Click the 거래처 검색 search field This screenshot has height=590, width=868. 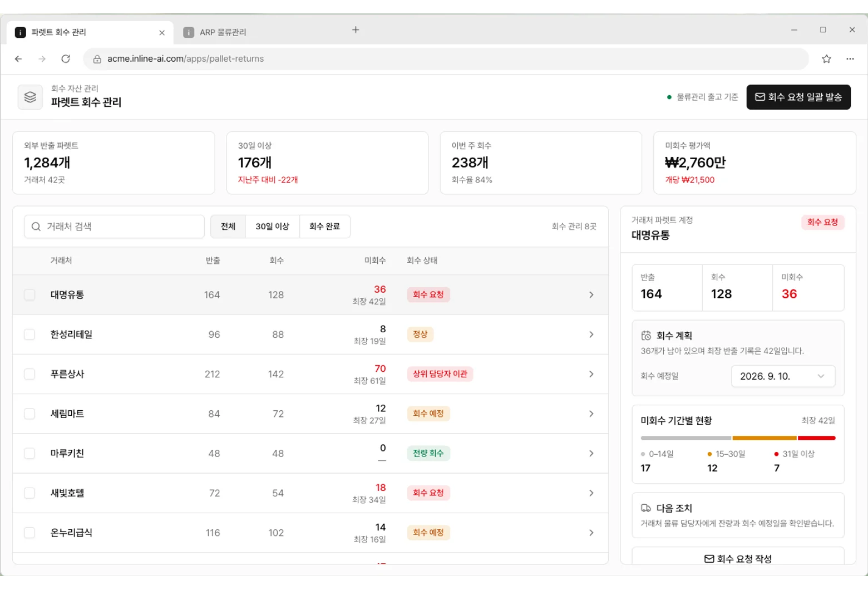tap(114, 227)
